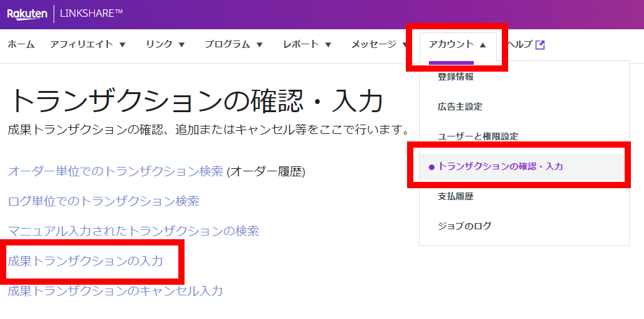Select ジョブのログ menu entry
644x319 pixels.
[x=464, y=226]
